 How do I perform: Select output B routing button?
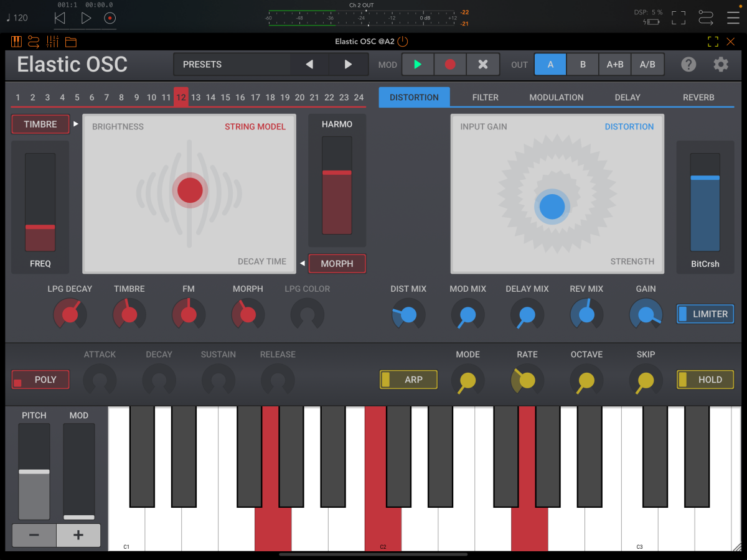coord(582,64)
